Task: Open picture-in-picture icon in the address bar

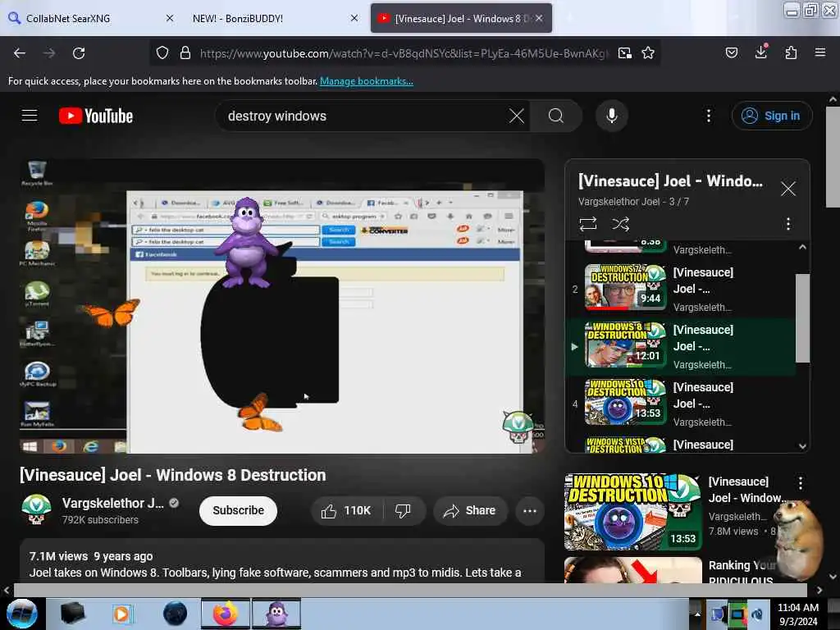Action: tap(624, 53)
